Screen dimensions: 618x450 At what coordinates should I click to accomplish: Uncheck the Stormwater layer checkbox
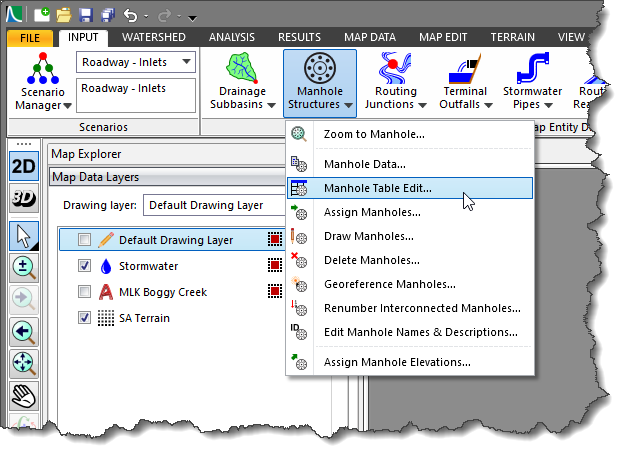[85, 266]
